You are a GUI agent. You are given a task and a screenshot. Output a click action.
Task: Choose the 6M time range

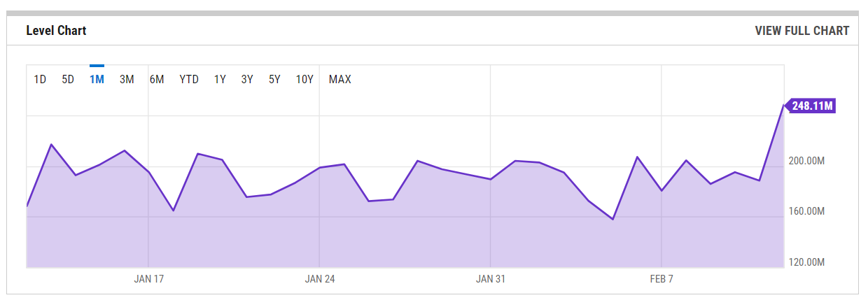tap(157, 80)
